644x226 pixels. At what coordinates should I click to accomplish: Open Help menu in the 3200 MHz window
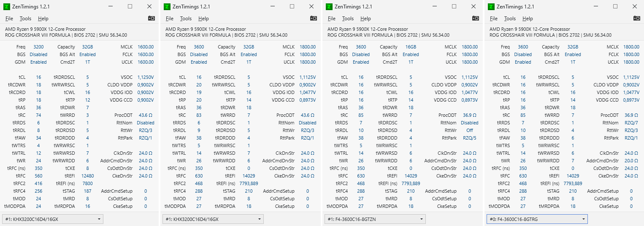pos(43,19)
